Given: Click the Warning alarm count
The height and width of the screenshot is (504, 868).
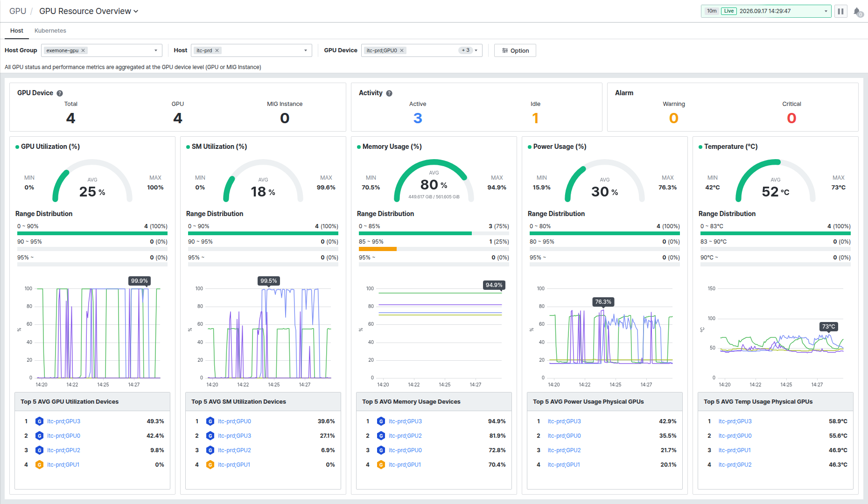Looking at the screenshot, I should [x=674, y=118].
